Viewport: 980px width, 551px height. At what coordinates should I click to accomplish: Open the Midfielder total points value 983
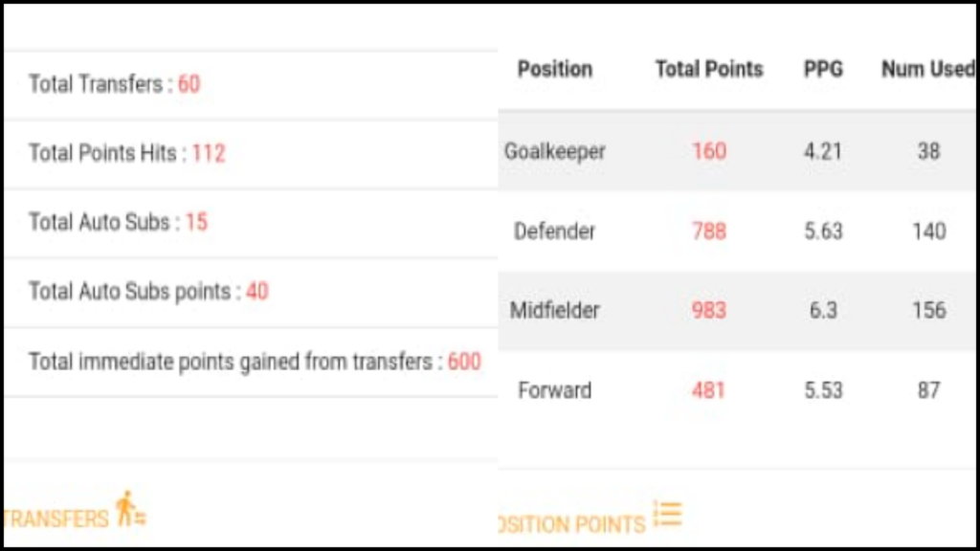coord(710,310)
